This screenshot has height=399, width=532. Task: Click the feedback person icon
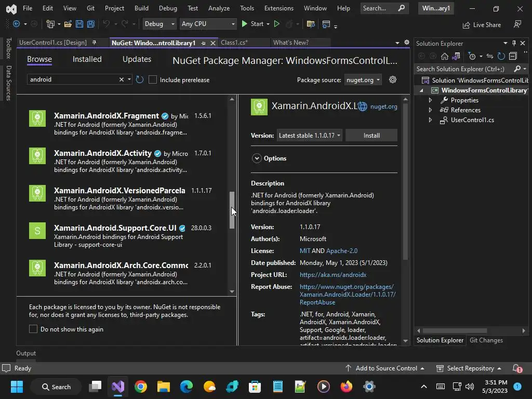coord(517,24)
